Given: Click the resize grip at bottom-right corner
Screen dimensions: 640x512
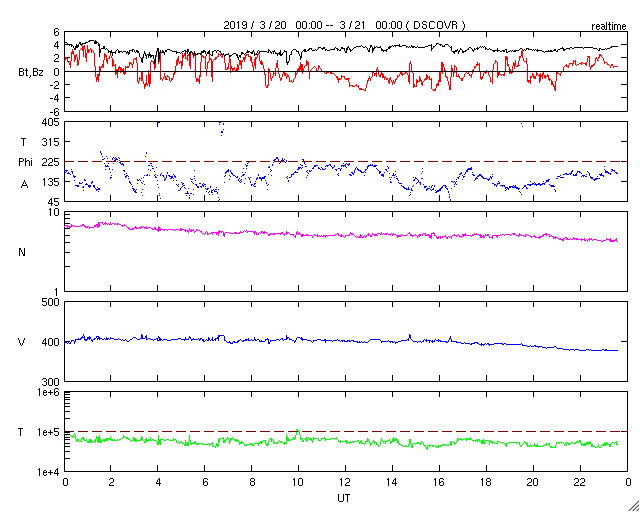Looking at the screenshot, I should tap(634, 506).
